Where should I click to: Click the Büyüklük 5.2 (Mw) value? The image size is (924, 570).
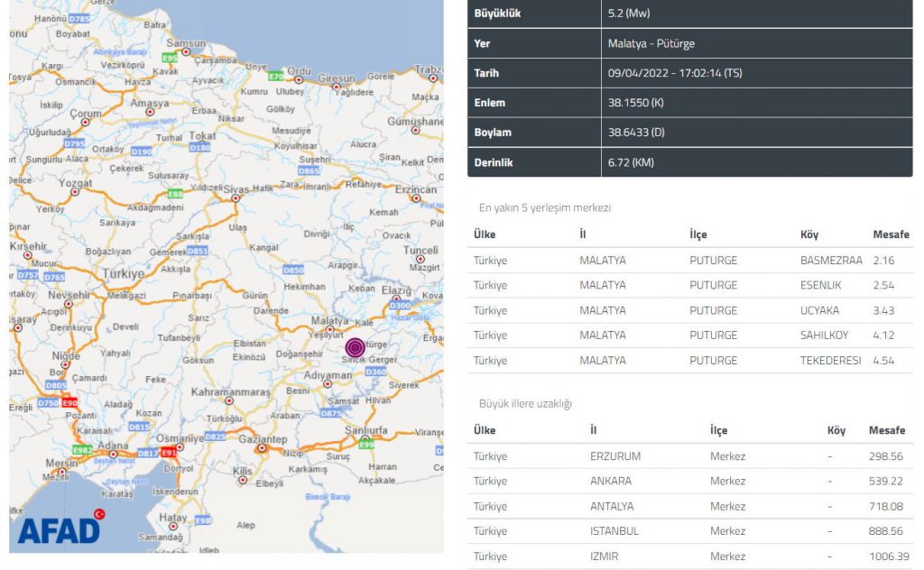point(629,14)
